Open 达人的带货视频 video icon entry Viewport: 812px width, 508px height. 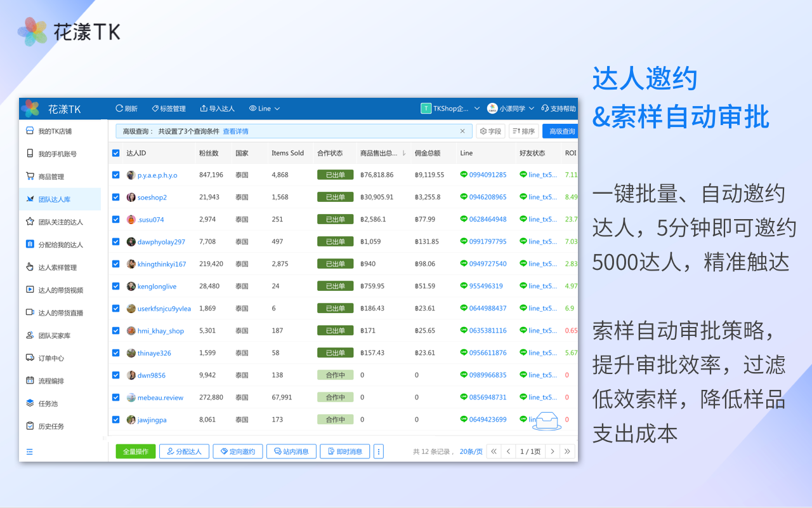click(x=30, y=290)
